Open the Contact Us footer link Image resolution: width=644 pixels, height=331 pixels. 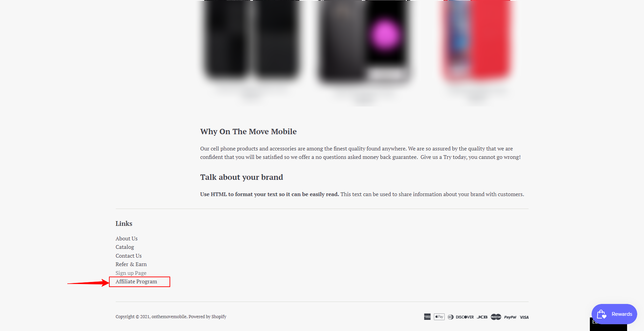point(129,256)
